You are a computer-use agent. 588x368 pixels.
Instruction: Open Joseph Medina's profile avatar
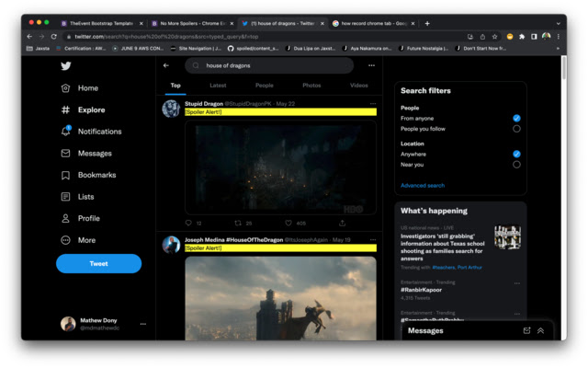pyautogui.click(x=171, y=245)
